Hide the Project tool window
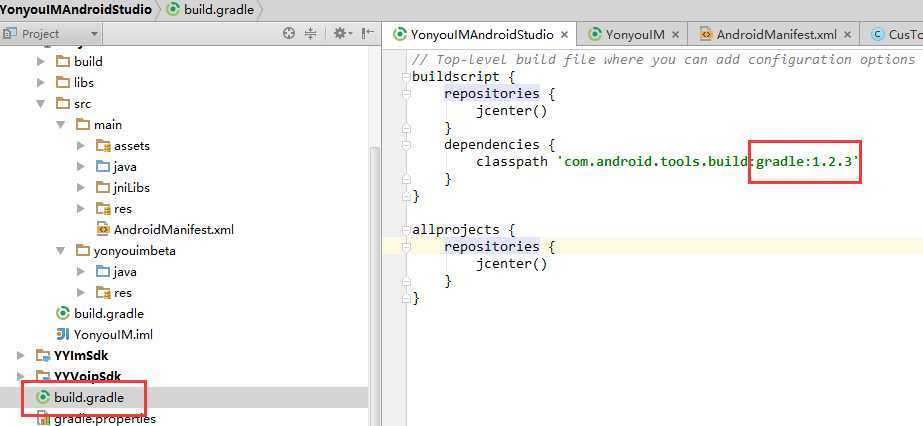 (x=368, y=34)
